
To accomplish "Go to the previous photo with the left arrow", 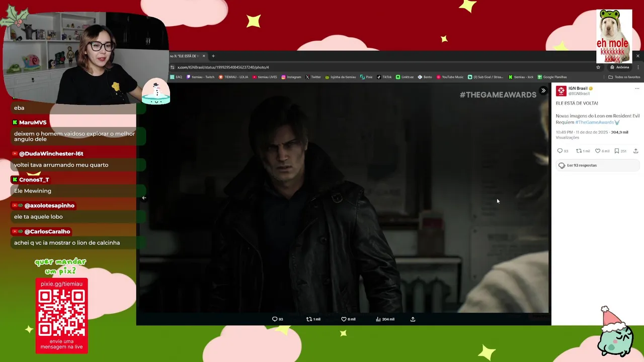I will pyautogui.click(x=144, y=198).
